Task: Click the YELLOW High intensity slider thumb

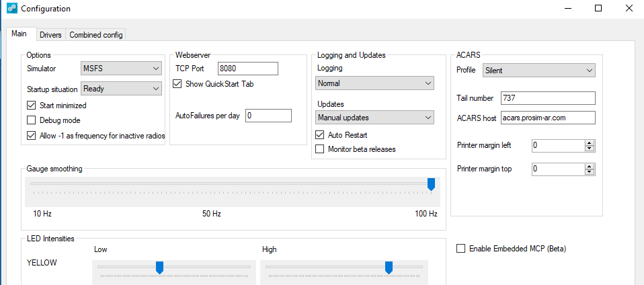Action: coord(389,268)
